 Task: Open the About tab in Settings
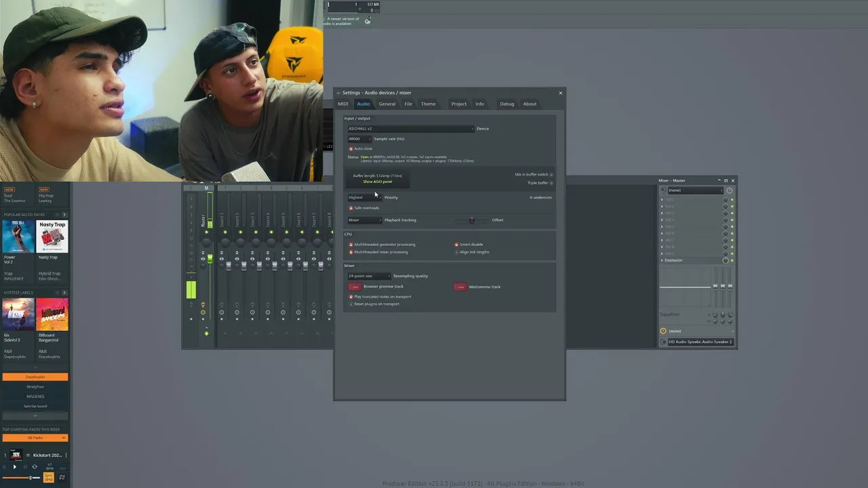pyautogui.click(x=530, y=104)
